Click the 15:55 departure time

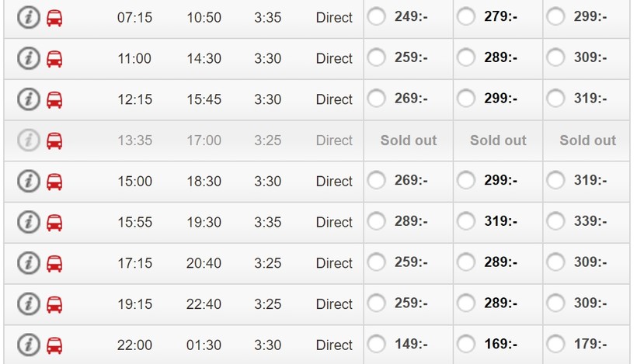point(134,222)
